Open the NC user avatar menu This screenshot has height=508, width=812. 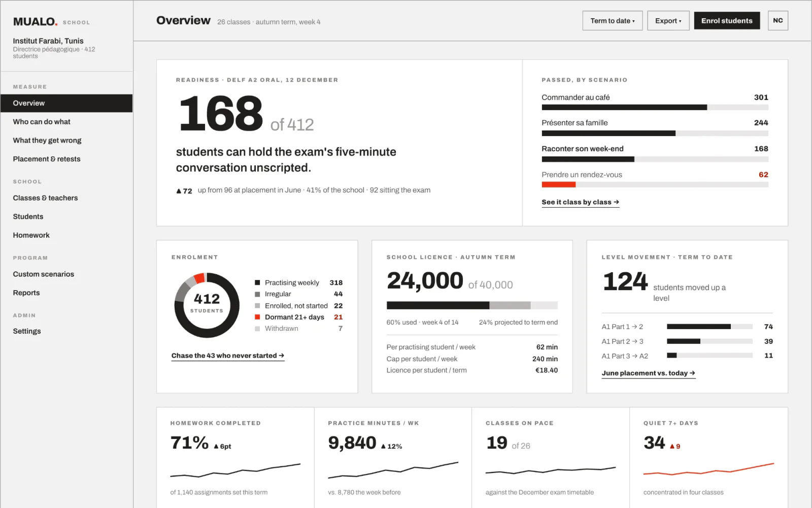pyautogui.click(x=777, y=21)
